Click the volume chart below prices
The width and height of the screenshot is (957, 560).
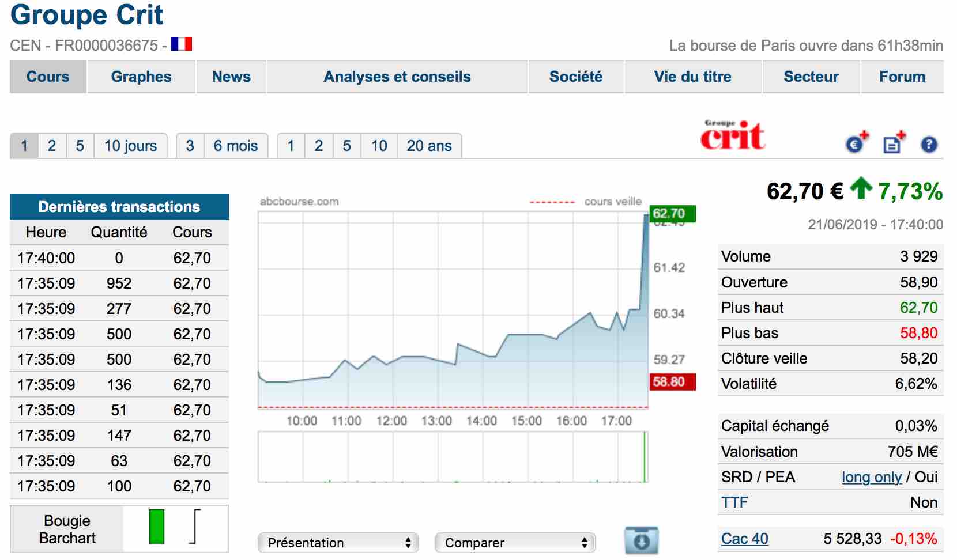click(x=453, y=457)
